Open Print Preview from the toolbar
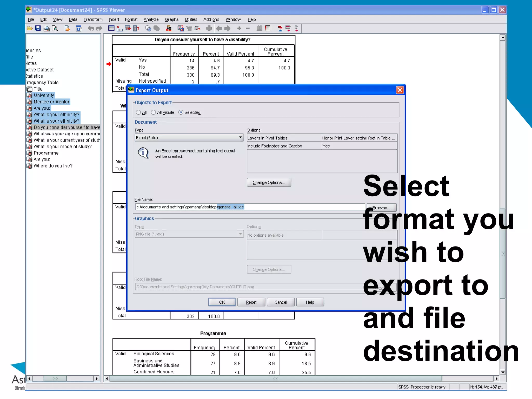The image size is (532, 399). 55,28
